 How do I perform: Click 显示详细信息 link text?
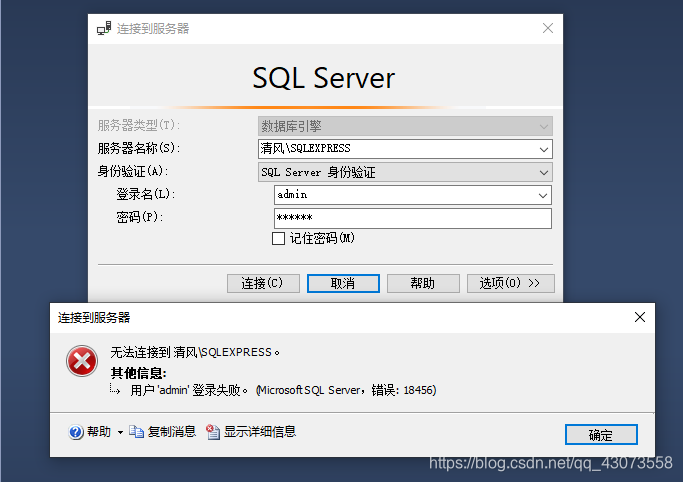coord(260,432)
